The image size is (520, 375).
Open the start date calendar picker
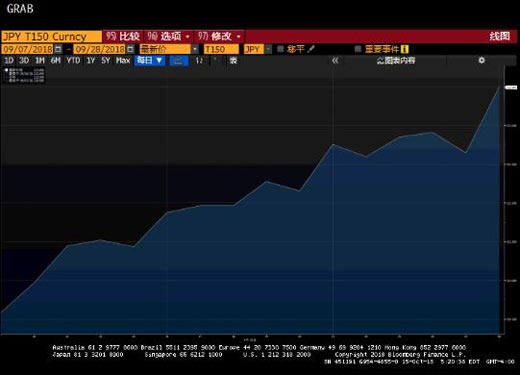58,49
